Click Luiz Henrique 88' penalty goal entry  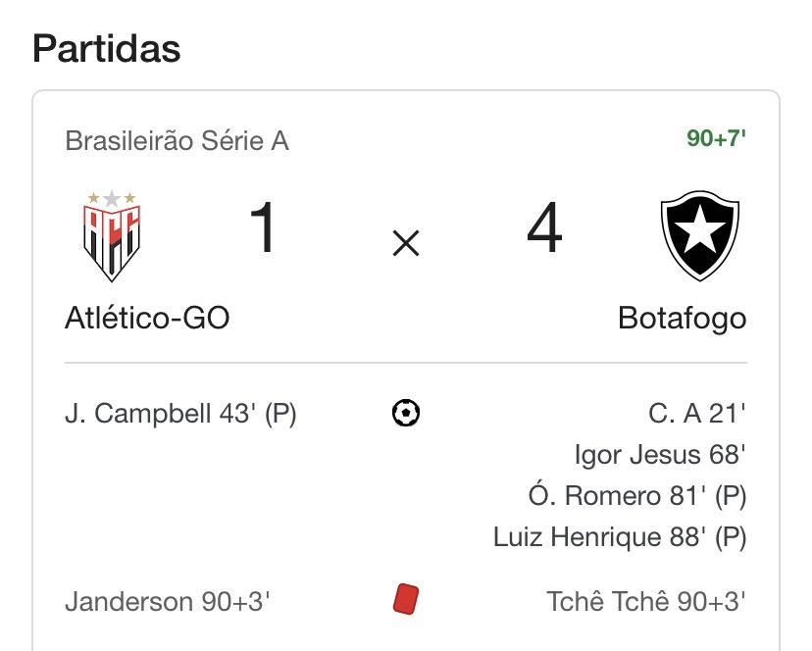click(620, 537)
